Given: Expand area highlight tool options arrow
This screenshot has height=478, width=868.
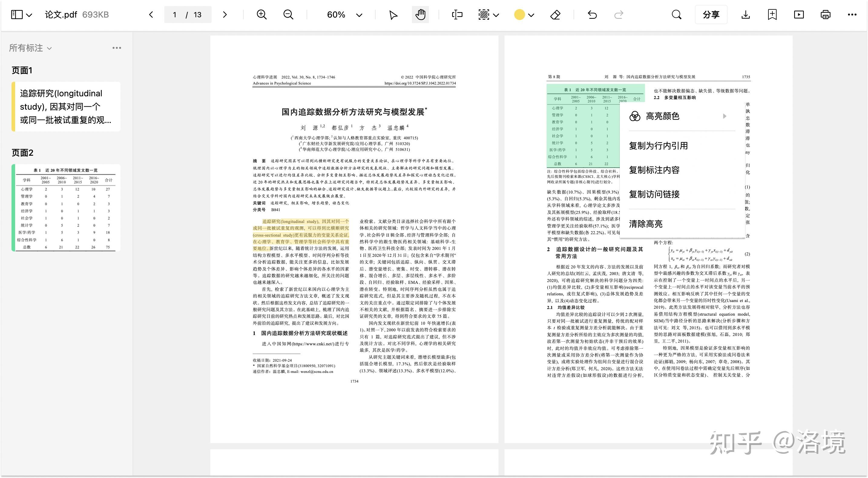Looking at the screenshot, I should pos(496,15).
